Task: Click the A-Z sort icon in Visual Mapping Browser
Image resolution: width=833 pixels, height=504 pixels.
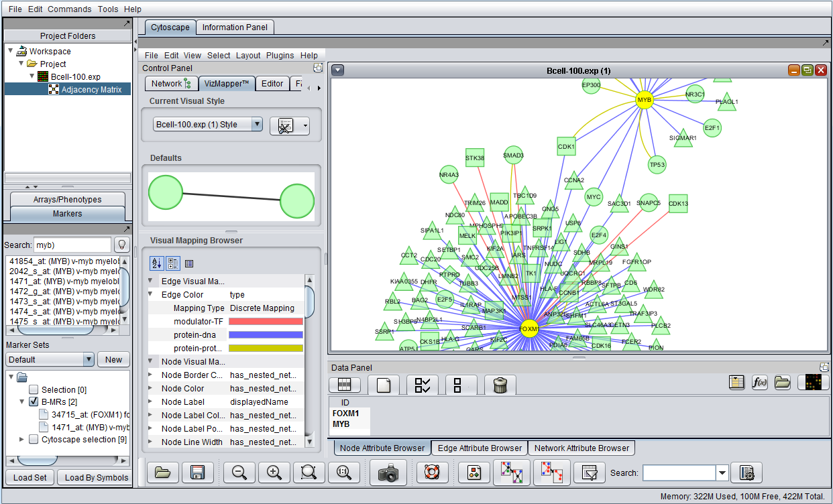Action: [x=156, y=263]
